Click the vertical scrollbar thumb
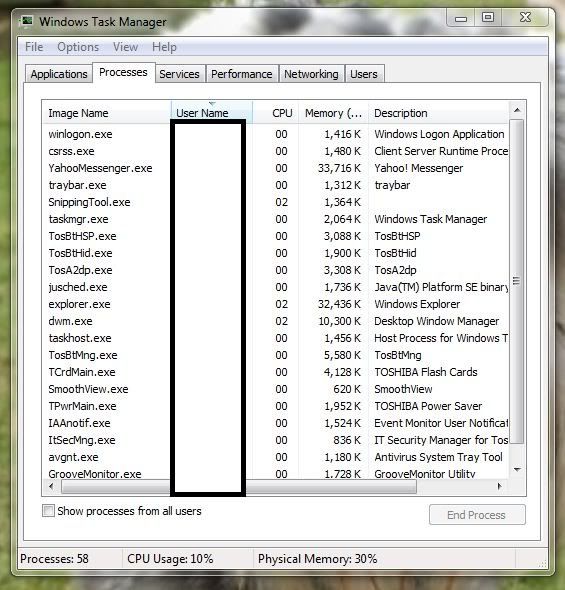565x590 pixels. point(517,281)
